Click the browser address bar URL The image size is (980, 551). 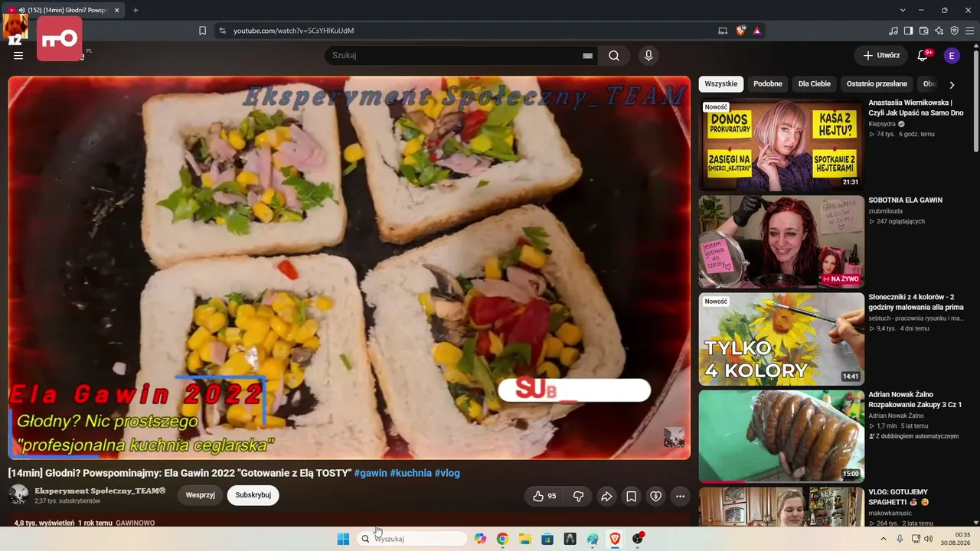click(293, 31)
